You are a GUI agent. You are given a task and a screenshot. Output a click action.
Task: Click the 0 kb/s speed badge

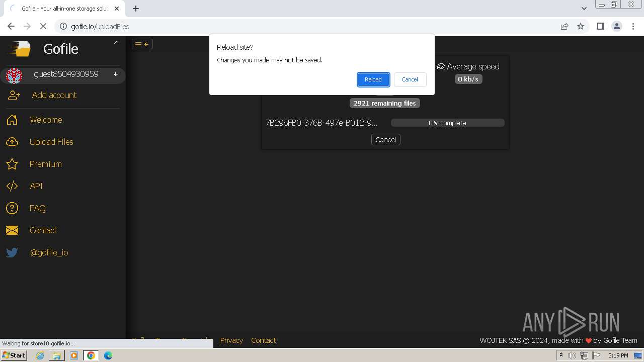(x=468, y=79)
